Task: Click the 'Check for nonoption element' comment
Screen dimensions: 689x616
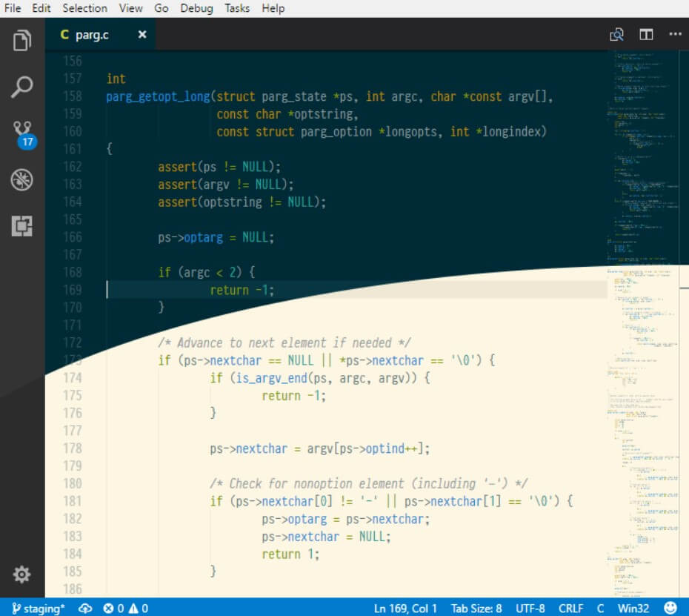Action: (x=369, y=483)
